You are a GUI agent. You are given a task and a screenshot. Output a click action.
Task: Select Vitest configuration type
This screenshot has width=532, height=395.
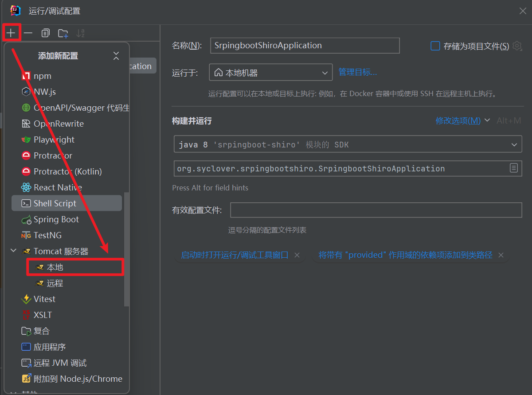(66, 299)
